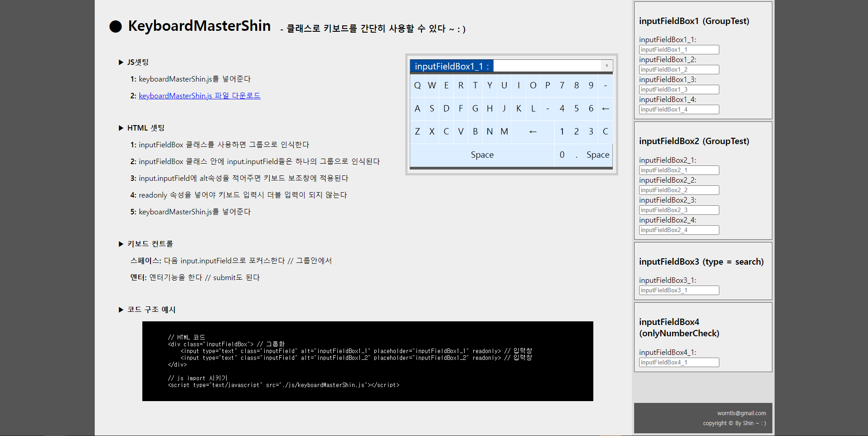Click the number 8 key
The height and width of the screenshot is (436, 868).
click(577, 85)
